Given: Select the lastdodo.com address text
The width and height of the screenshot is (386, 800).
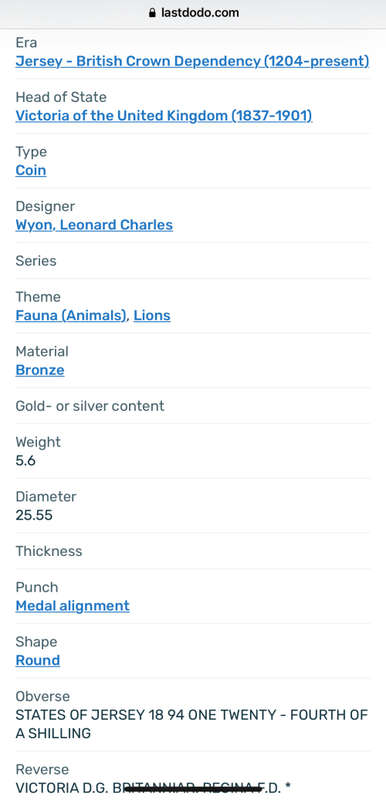Looking at the screenshot, I should tap(200, 13).
